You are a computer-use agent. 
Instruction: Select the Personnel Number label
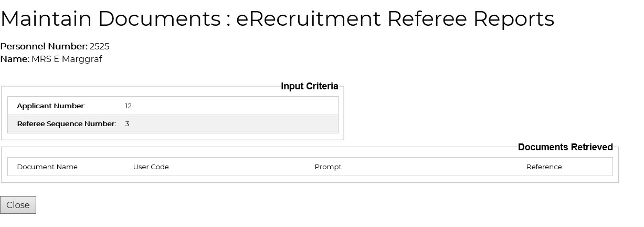pyautogui.click(x=44, y=46)
